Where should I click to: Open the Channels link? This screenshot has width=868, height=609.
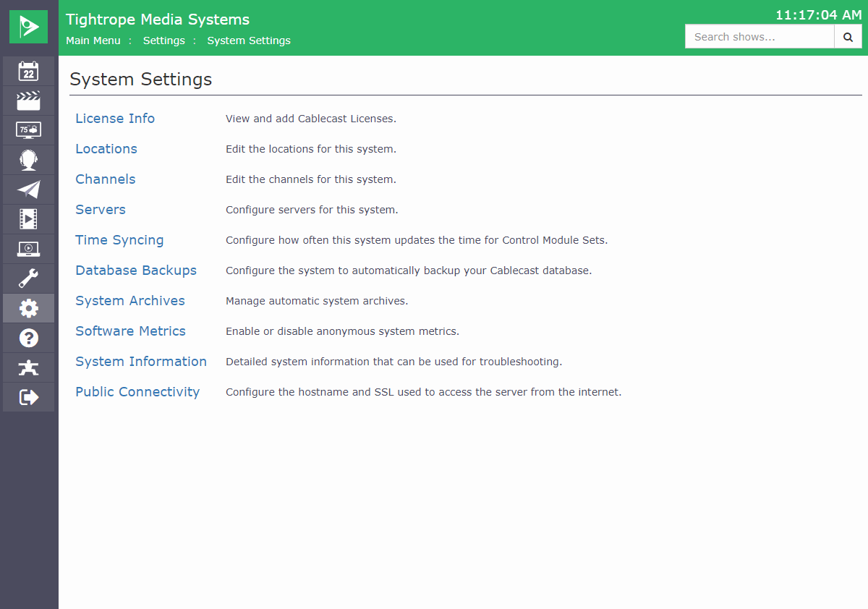point(106,179)
